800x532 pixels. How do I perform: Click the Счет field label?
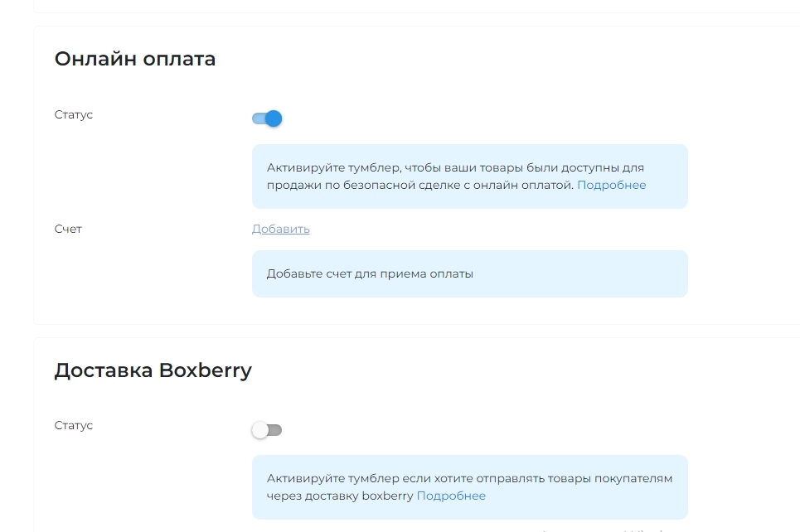(68, 229)
